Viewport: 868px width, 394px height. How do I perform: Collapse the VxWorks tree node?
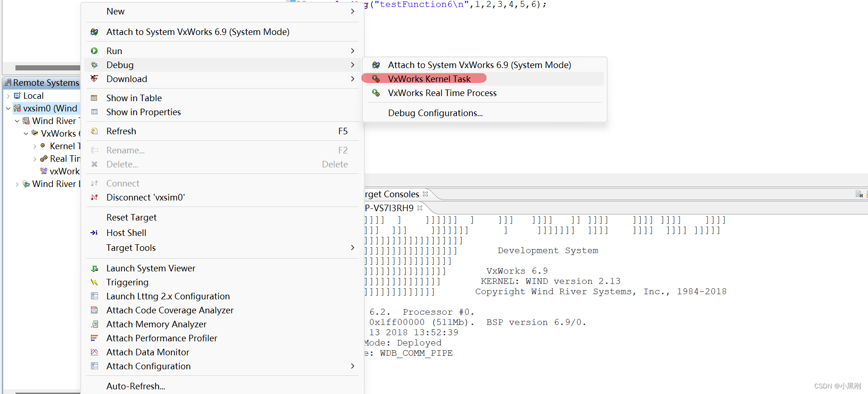pos(26,133)
